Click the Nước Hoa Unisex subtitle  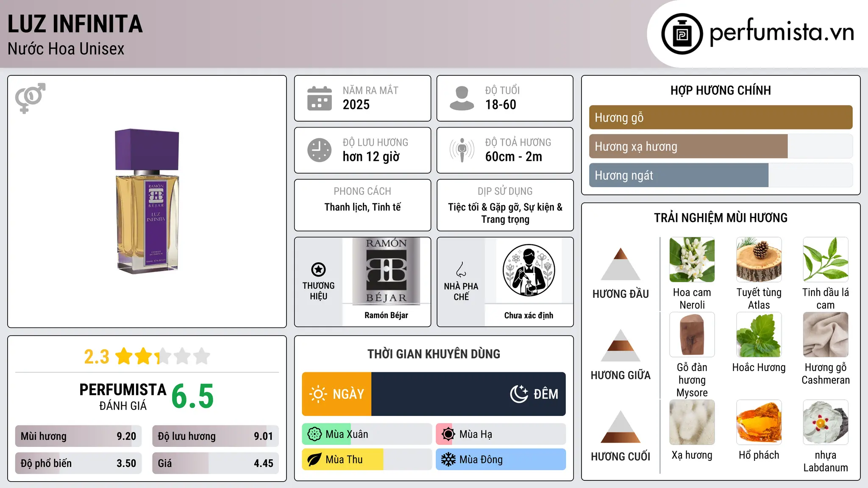(66, 49)
